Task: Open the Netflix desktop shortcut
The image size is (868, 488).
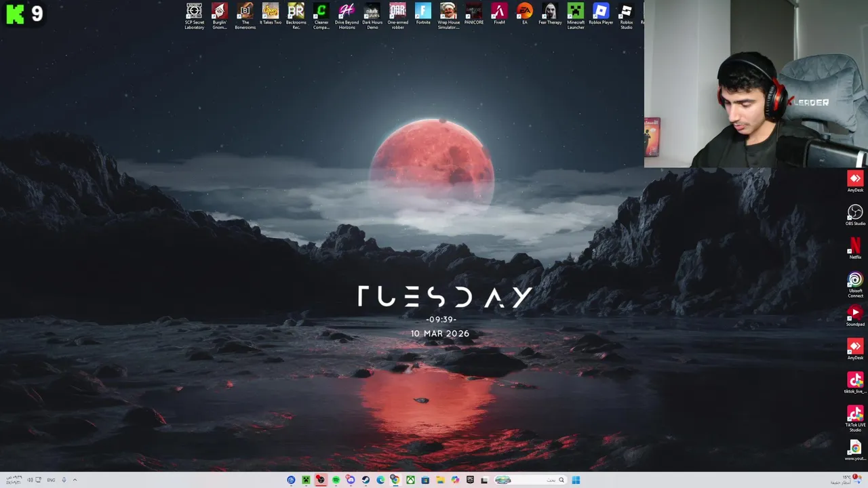Action: click(x=855, y=248)
